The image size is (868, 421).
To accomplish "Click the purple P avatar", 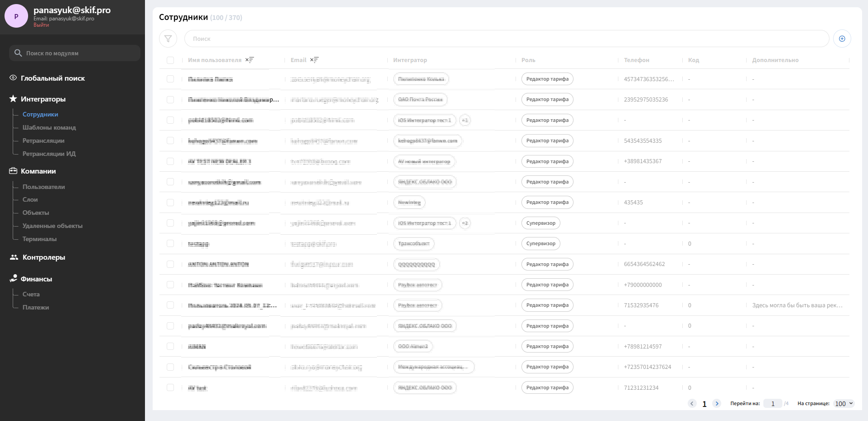I will click(16, 16).
